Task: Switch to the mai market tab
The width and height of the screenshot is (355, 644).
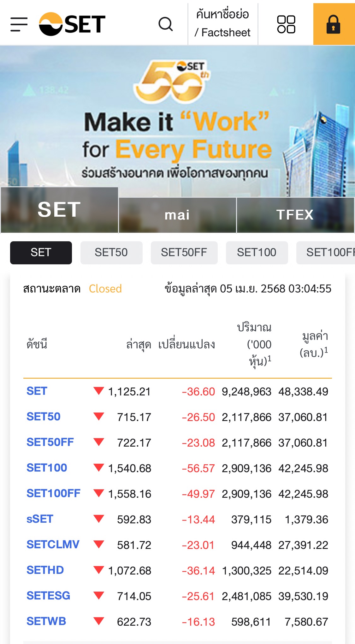Action: (177, 215)
